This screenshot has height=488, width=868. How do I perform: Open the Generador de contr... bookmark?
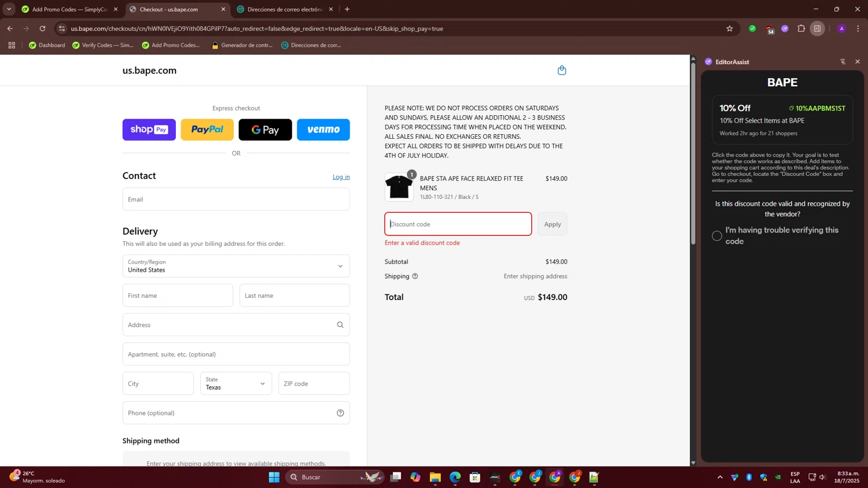pos(242,45)
